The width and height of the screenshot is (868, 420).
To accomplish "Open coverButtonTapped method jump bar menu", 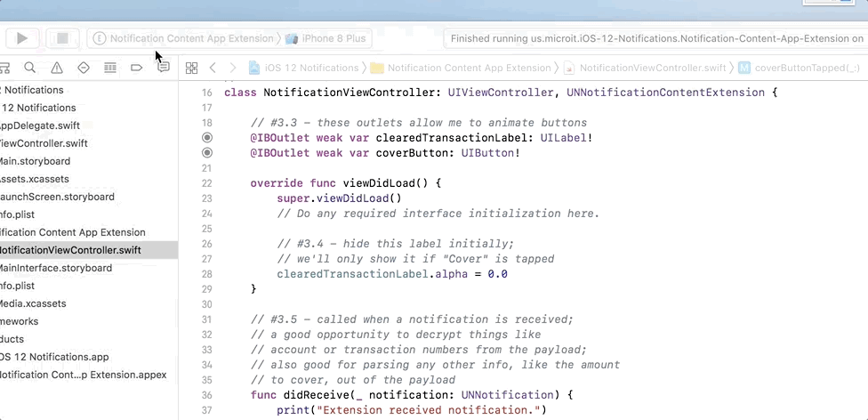I will click(799, 68).
